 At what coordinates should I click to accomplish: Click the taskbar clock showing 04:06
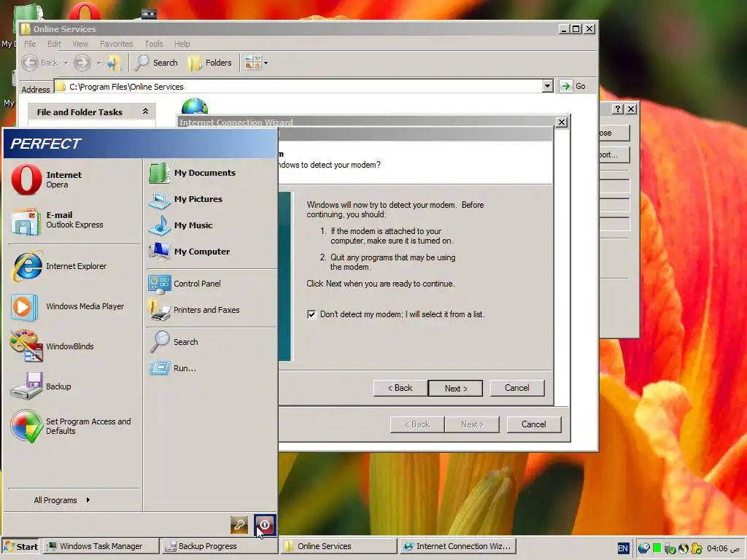(723, 548)
